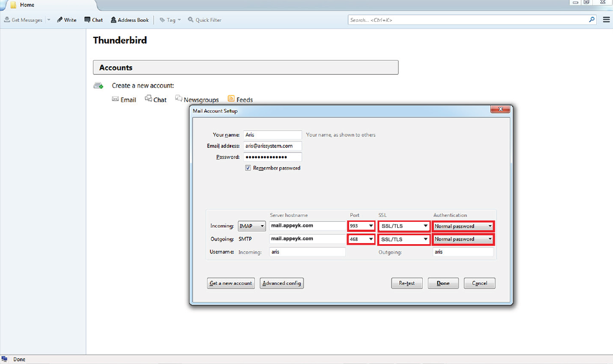Screen dimensions: 613x364
Task: Click the Re-test button
Action: coord(407,283)
